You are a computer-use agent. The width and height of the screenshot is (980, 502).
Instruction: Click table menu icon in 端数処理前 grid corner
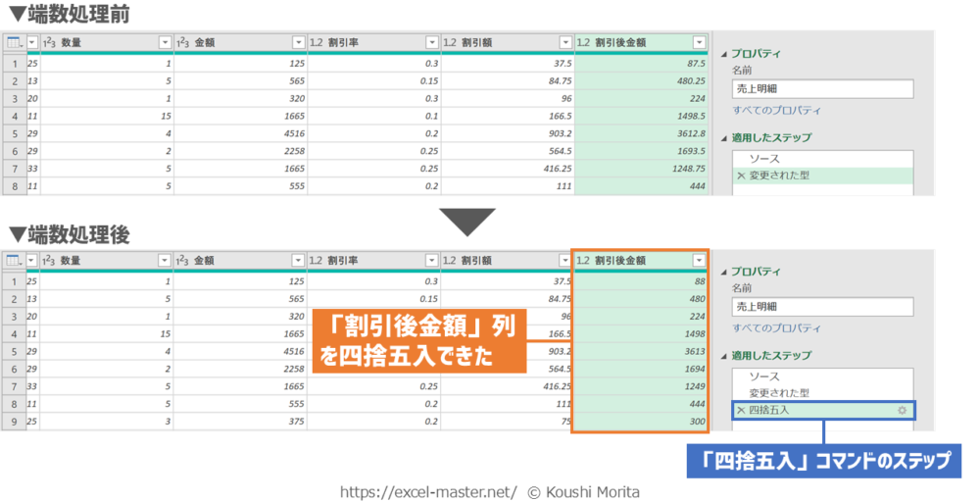(14, 42)
